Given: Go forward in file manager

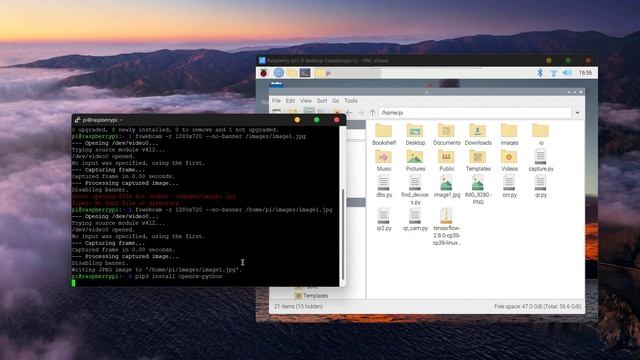Looking at the screenshot, I should click(x=361, y=112).
